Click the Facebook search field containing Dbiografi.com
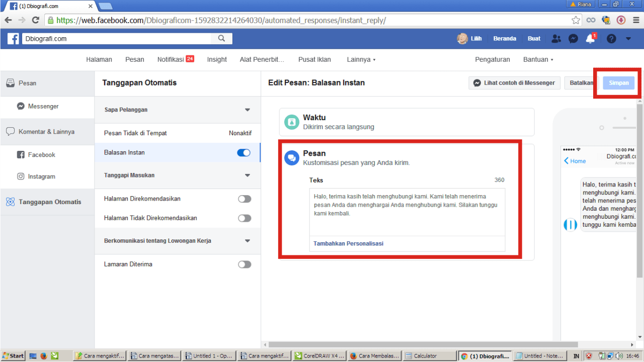Viewport: 644px width, 362px height. [x=117, y=39]
